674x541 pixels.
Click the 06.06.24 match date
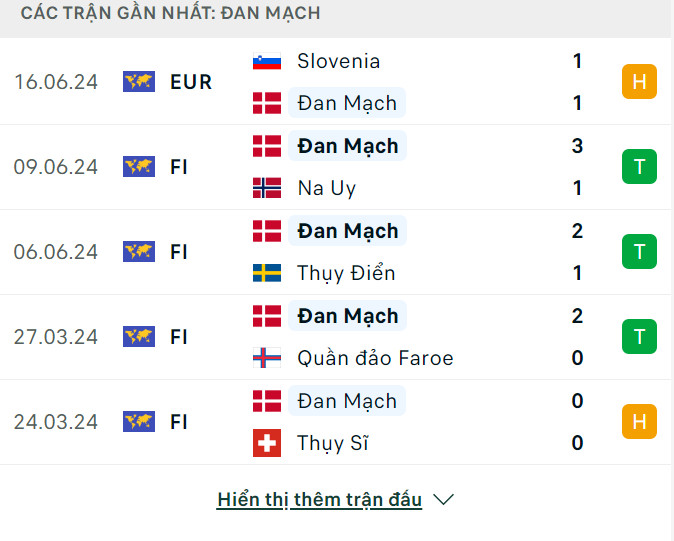click(56, 252)
